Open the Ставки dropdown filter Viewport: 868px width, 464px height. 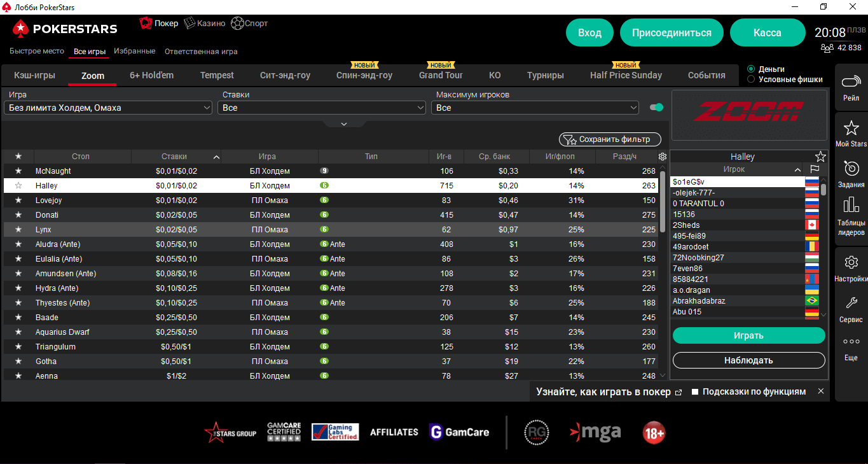click(321, 108)
